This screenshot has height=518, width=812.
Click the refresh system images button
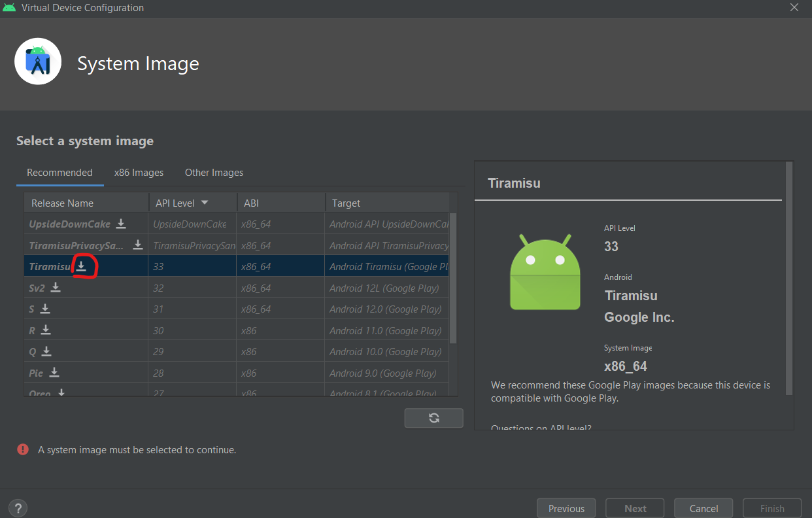tap(433, 418)
